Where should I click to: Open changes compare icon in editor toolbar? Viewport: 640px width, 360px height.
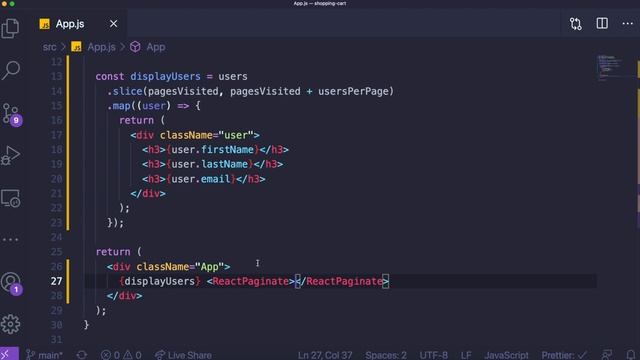pyautogui.click(x=576, y=24)
